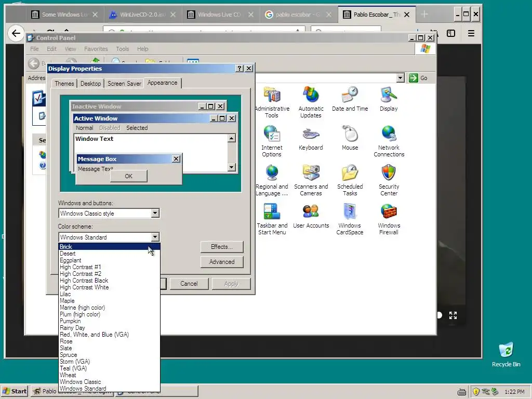Select the Pablo Escobar browser tab
532x399 pixels.
tap(376, 15)
